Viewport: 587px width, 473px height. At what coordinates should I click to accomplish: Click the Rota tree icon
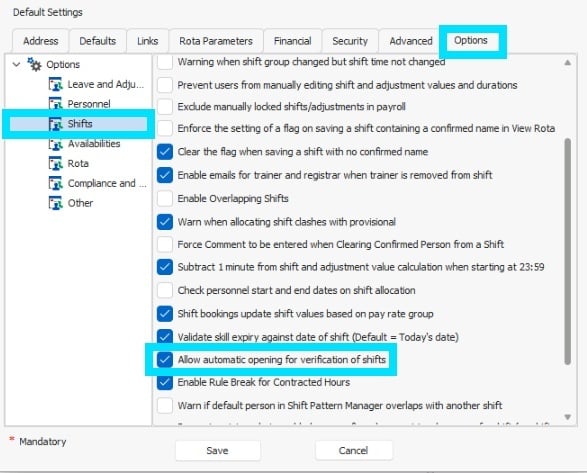55,164
